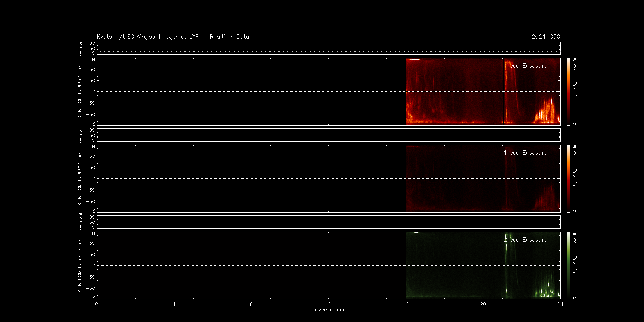Click the bright vertical auroral streak in the green panel
This screenshot has height=322, width=644.
(x=506, y=266)
